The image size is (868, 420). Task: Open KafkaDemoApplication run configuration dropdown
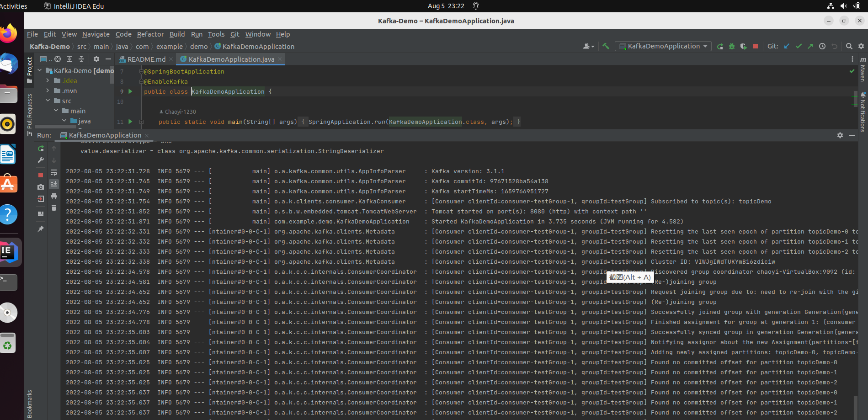pos(663,46)
